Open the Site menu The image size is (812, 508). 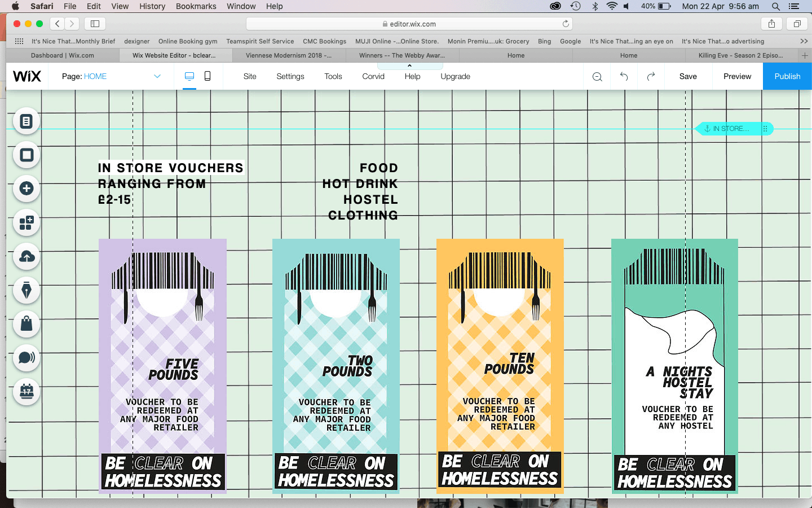tap(250, 76)
